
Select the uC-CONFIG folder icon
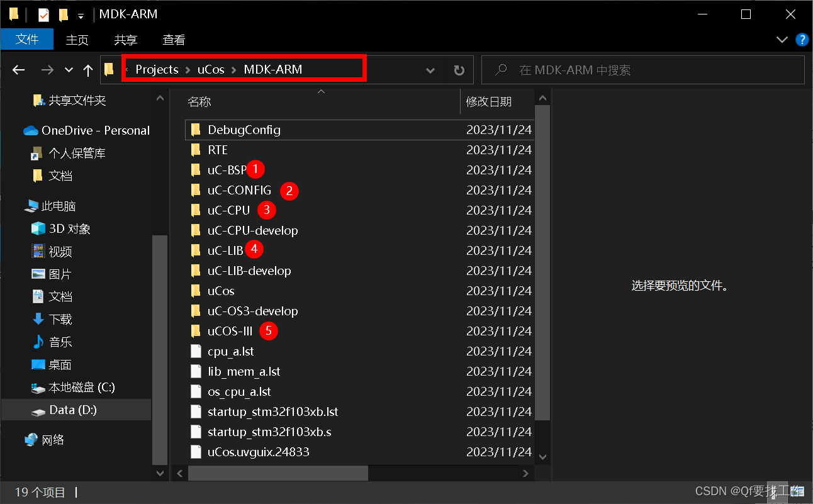tap(196, 190)
